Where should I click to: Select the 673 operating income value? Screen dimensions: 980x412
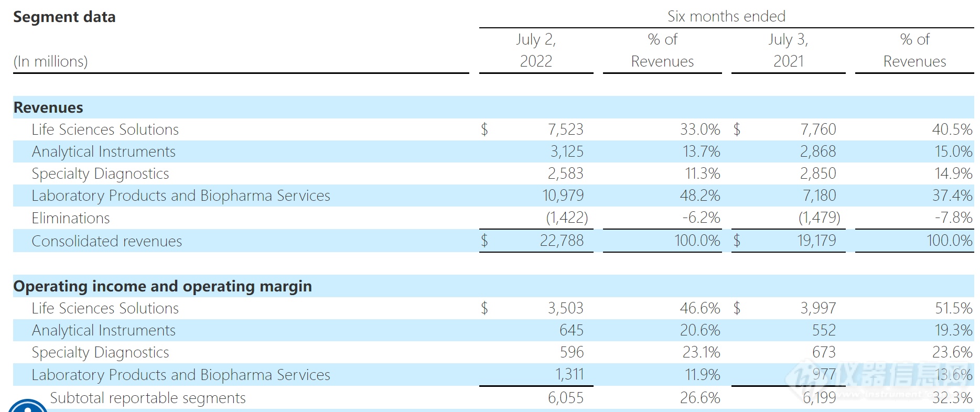click(824, 352)
